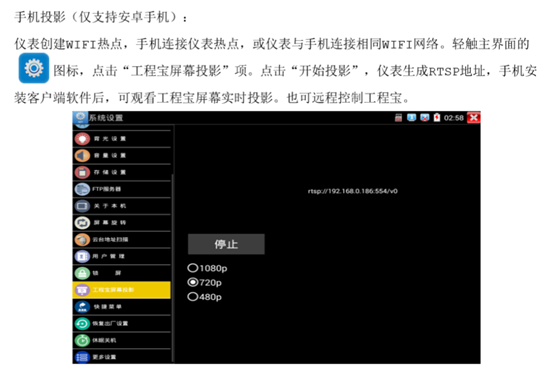The width and height of the screenshot is (547, 372).
Task: Click the dark blue shortcut menu icon
Action: tap(82, 307)
